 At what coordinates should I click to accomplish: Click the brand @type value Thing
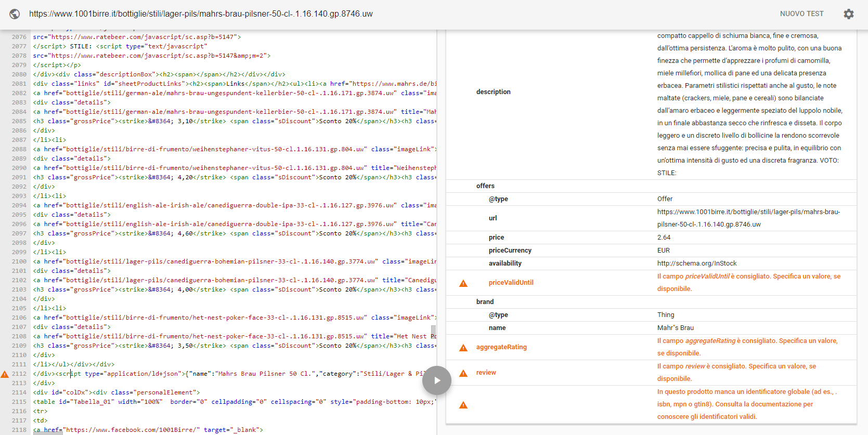[666, 315]
